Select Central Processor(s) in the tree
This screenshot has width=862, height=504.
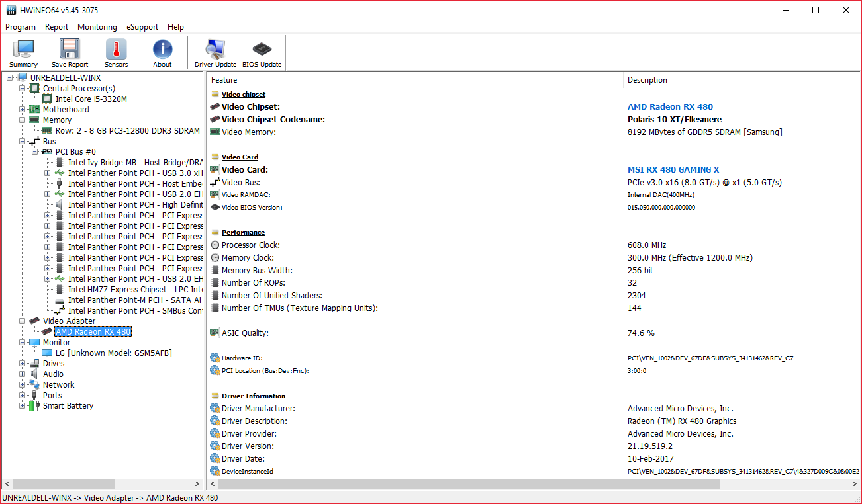click(79, 89)
